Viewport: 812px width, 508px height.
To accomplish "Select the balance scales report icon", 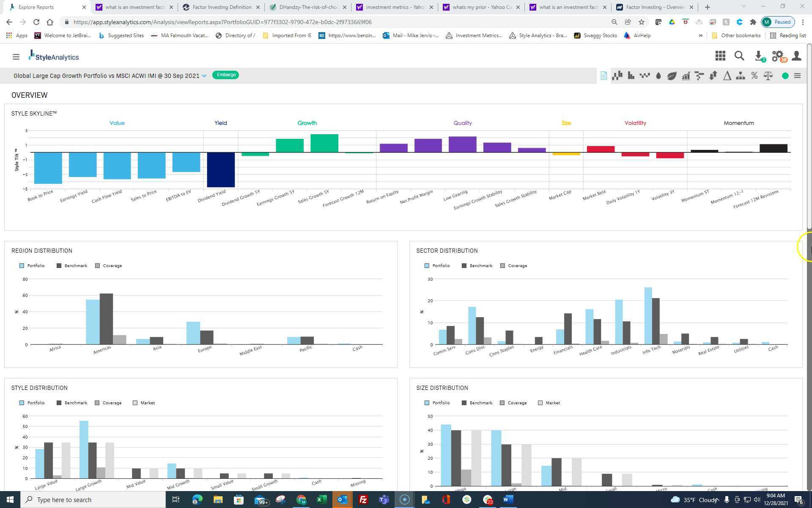I will tap(768, 76).
